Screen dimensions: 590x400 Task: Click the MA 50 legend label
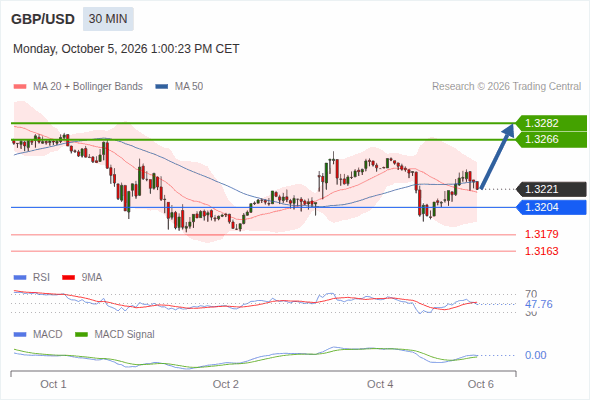coord(189,87)
